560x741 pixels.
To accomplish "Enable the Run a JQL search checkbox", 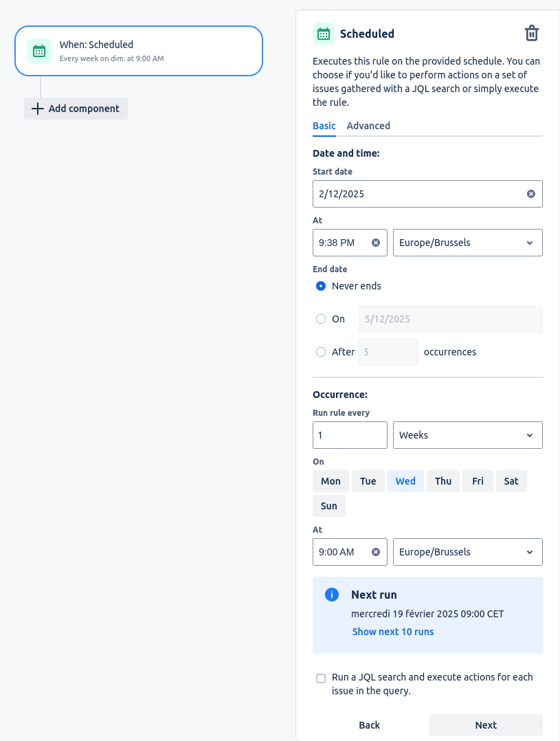I will coord(321,678).
